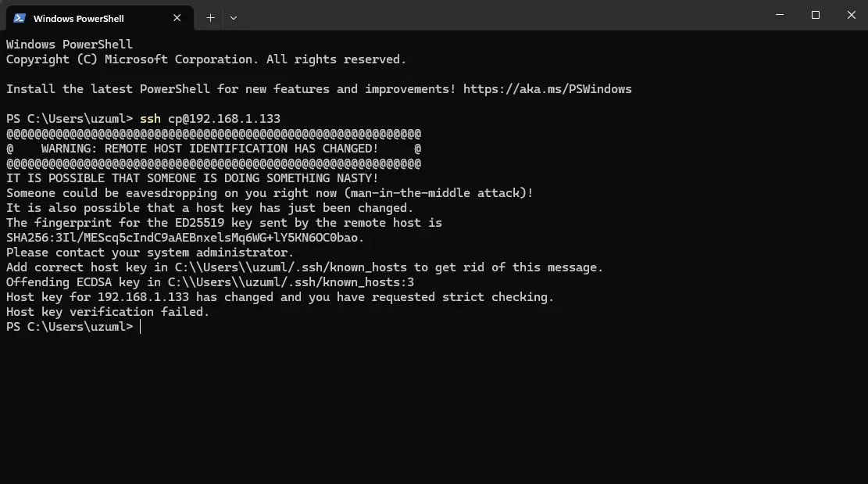
Task: Click the 'Host key verification failed.' line
Action: point(108,312)
